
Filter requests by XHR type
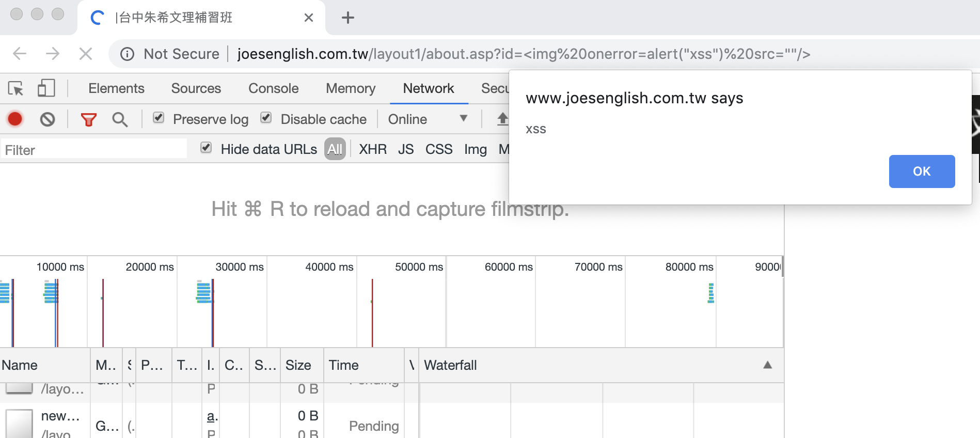tap(373, 149)
